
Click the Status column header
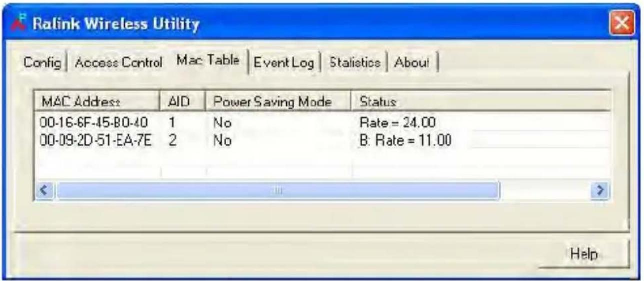coord(480,101)
